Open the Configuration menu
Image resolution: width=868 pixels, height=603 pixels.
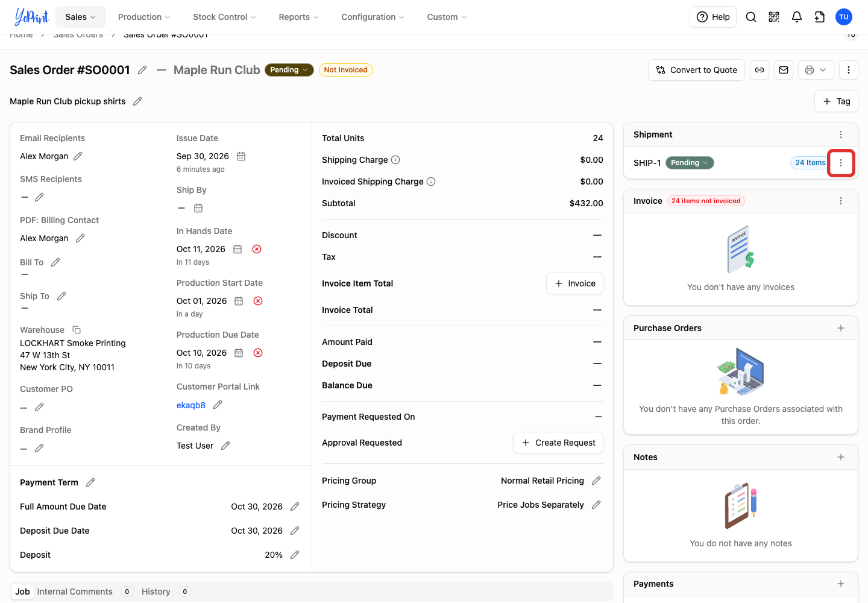point(373,17)
